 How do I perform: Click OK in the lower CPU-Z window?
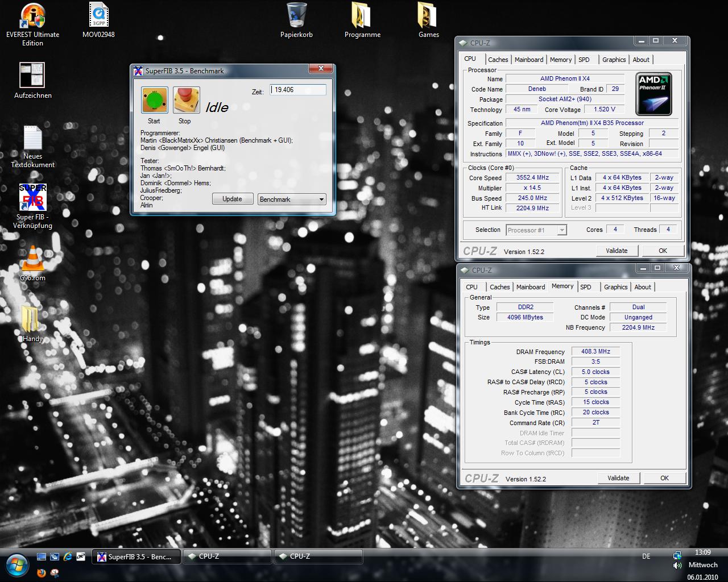664,478
